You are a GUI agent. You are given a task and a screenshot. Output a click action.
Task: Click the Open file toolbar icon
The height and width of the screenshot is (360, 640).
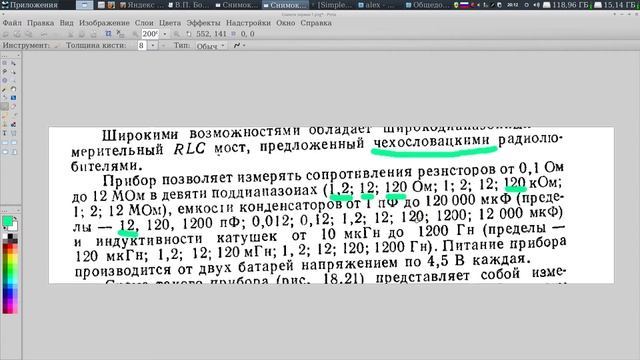[17, 34]
